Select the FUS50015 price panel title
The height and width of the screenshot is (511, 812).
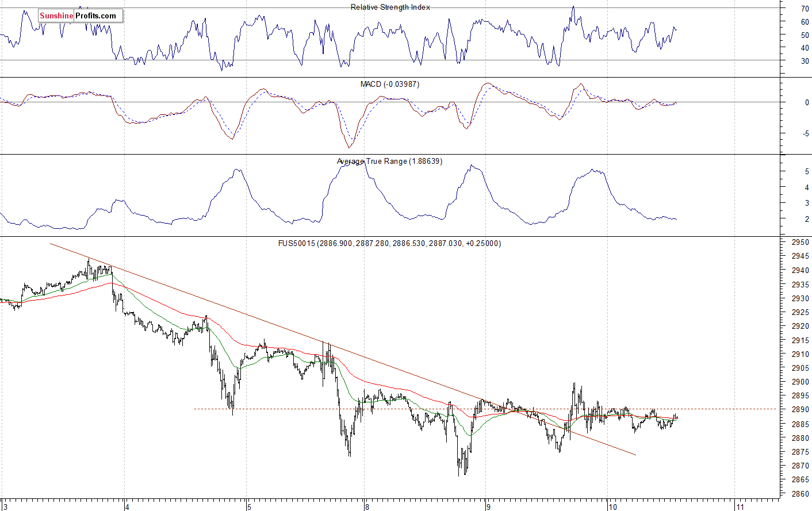pos(390,244)
